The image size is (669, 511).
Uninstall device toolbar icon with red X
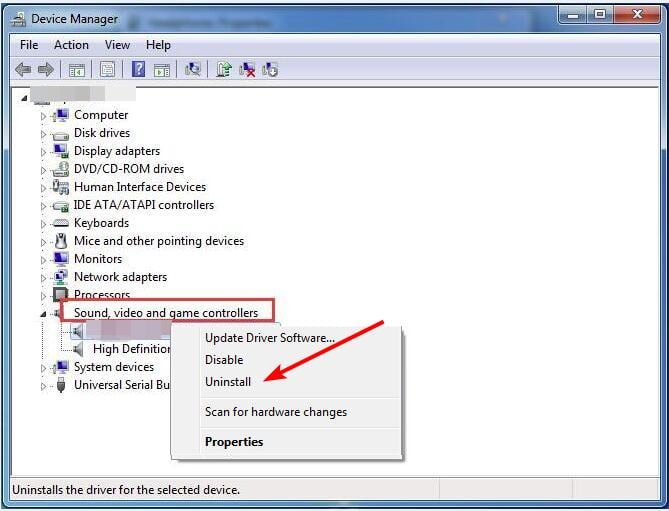[x=247, y=70]
